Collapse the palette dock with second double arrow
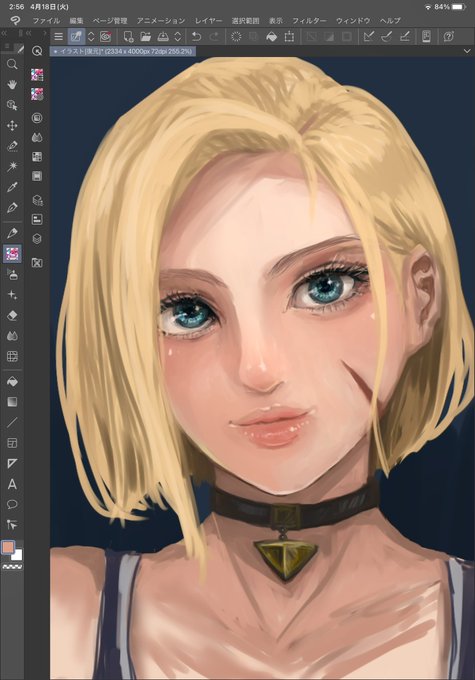 pyautogui.click(x=29, y=33)
